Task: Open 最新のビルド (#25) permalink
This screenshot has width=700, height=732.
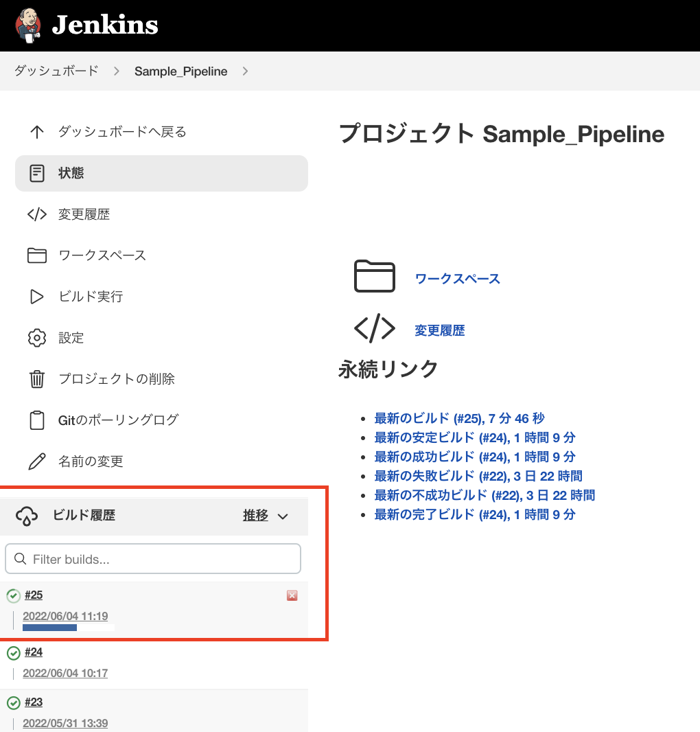Action: tap(459, 418)
